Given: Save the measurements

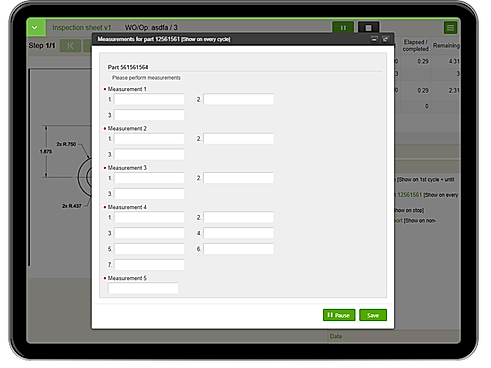Looking at the screenshot, I should (x=373, y=315).
